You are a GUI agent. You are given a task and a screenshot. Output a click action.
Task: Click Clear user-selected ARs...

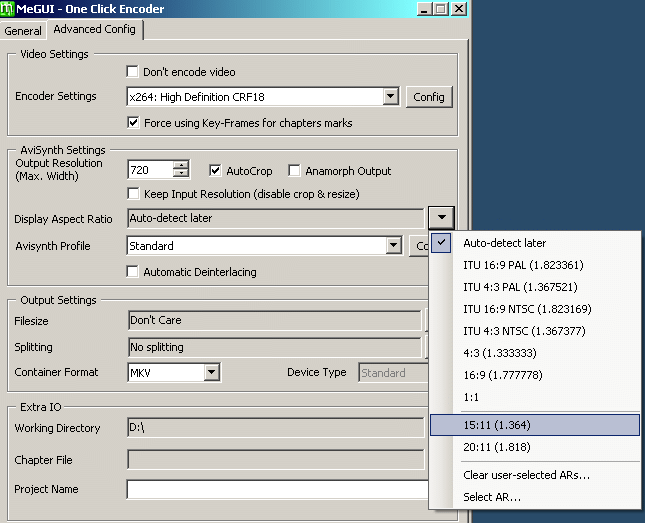click(534, 475)
